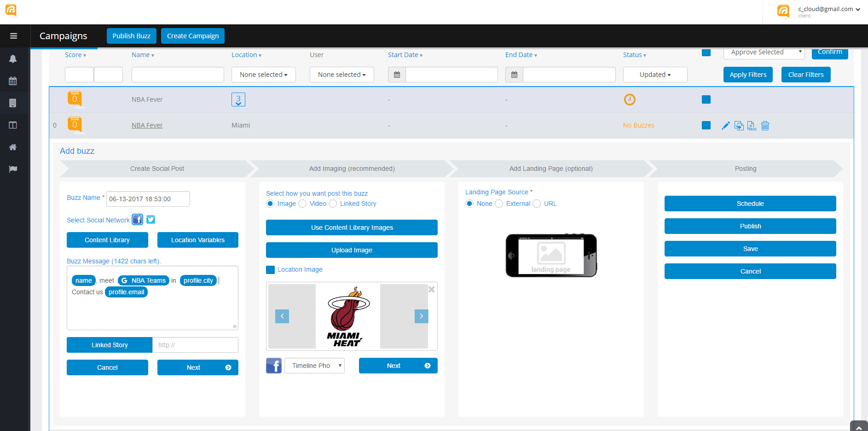Image resolution: width=868 pixels, height=431 pixels.
Task: Select Facebook as social network
Action: click(137, 220)
